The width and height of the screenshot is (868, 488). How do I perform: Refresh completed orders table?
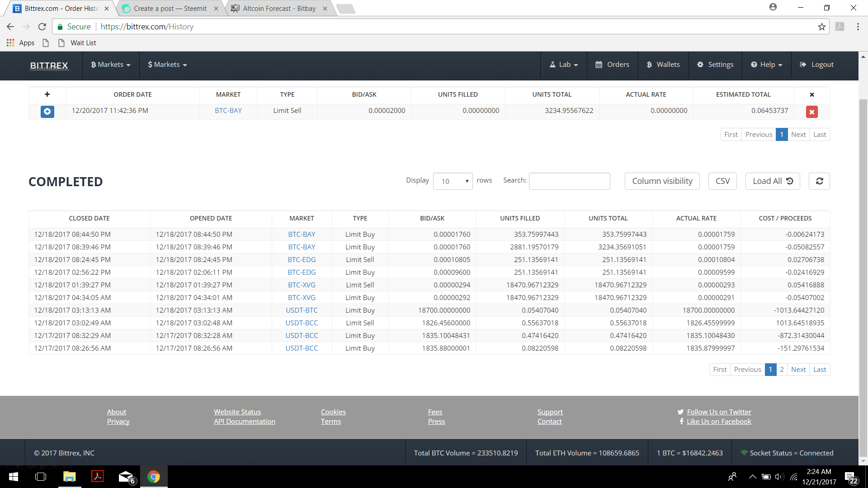click(819, 181)
